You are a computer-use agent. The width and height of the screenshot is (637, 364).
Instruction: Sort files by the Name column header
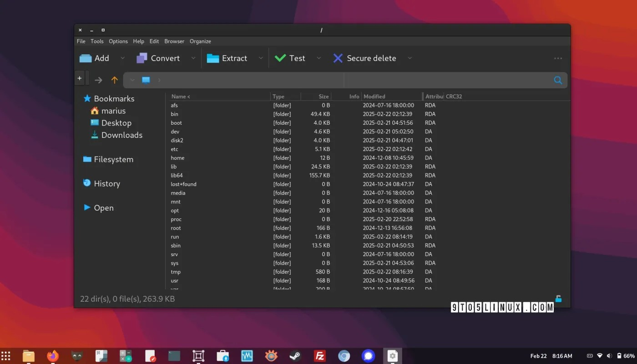pyautogui.click(x=178, y=96)
